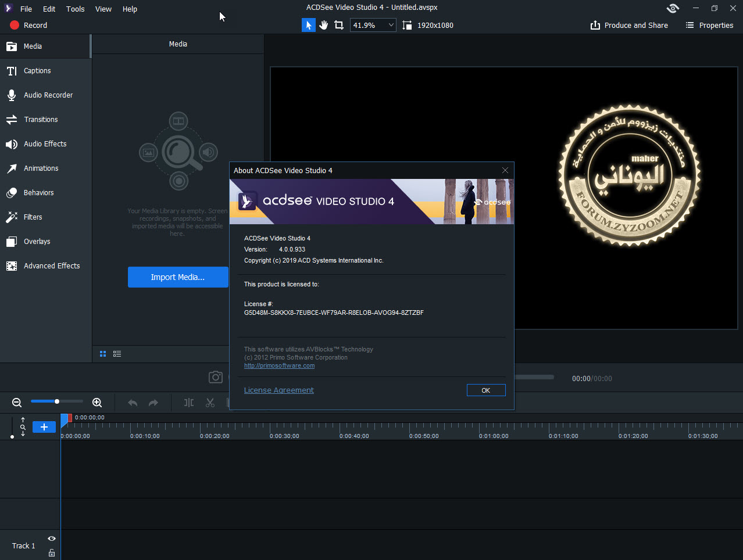743x560 pixels.
Task: Open the 41.9% zoom dropdown
Action: click(391, 25)
